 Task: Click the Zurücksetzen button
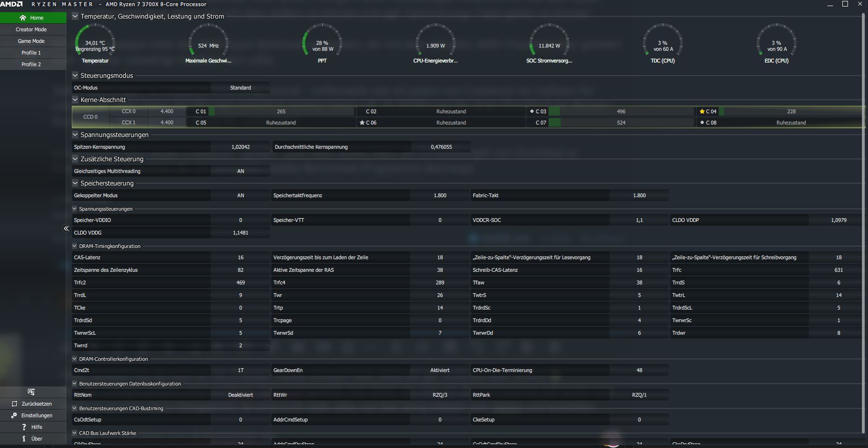click(x=33, y=404)
